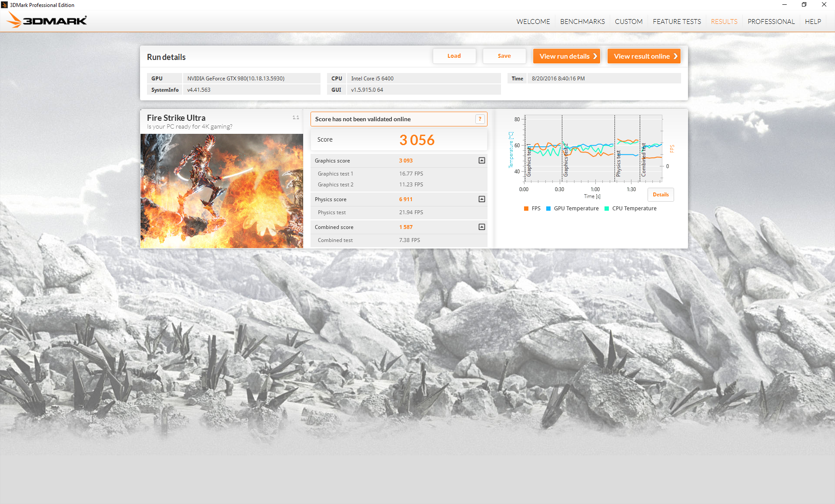Collapse the Physics score section
This screenshot has width=835, height=504.
[482, 199]
